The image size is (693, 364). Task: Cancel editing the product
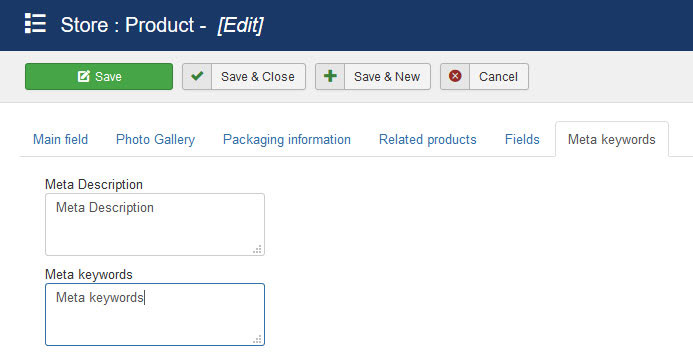click(x=484, y=76)
